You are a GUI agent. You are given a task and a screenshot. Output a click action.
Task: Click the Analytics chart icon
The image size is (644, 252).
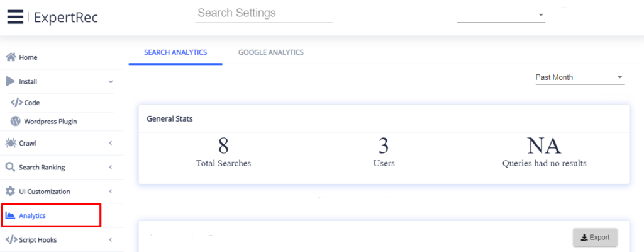tap(11, 215)
